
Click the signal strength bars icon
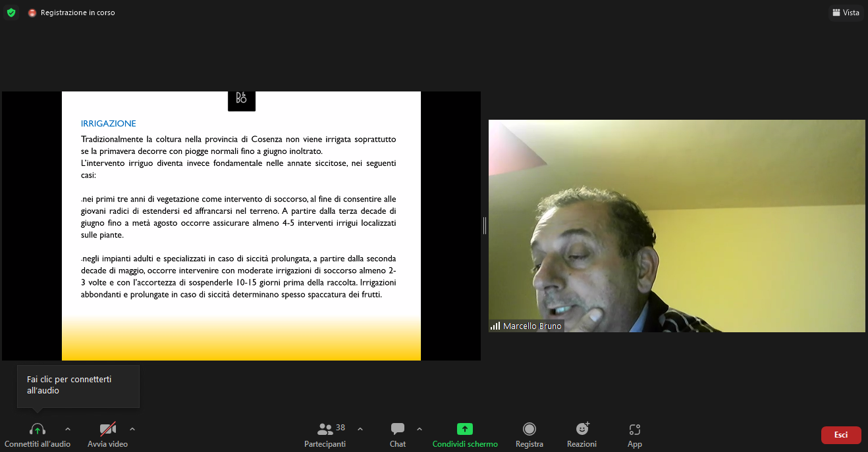(x=495, y=326)
